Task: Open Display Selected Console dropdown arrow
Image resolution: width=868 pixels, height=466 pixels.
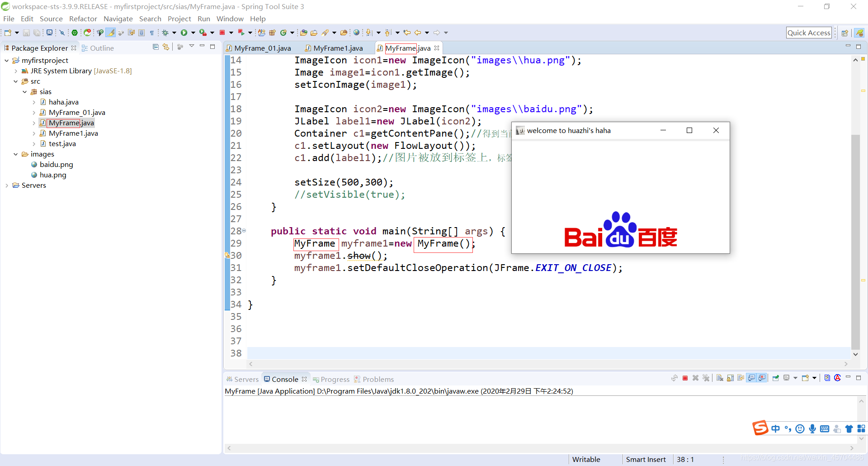Action: click(x=795, y=378)
